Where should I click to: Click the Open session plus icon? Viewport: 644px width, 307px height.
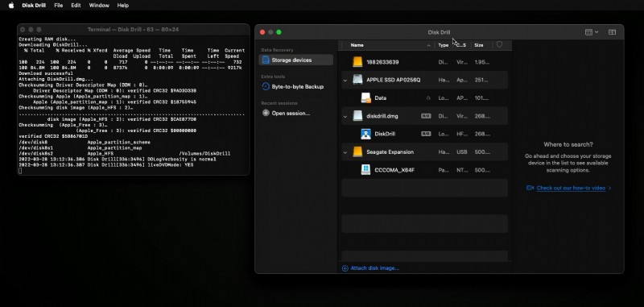266,113
